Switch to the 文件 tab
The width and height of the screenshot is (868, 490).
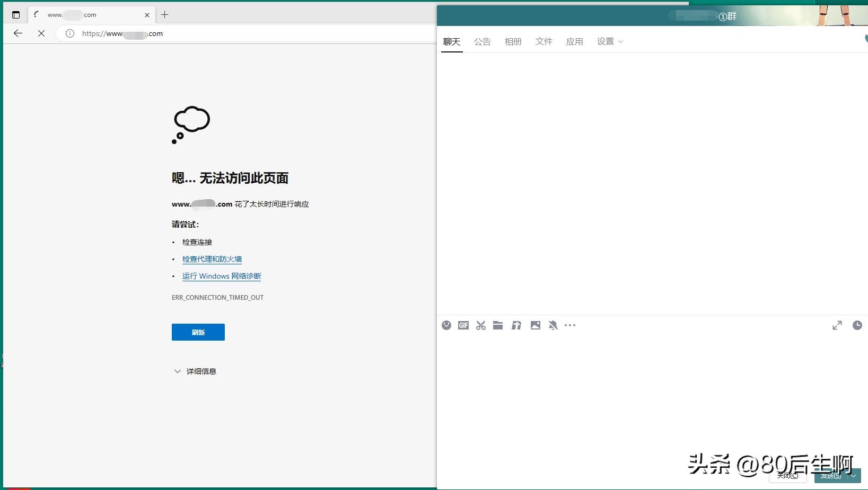(x=543, y=41)
